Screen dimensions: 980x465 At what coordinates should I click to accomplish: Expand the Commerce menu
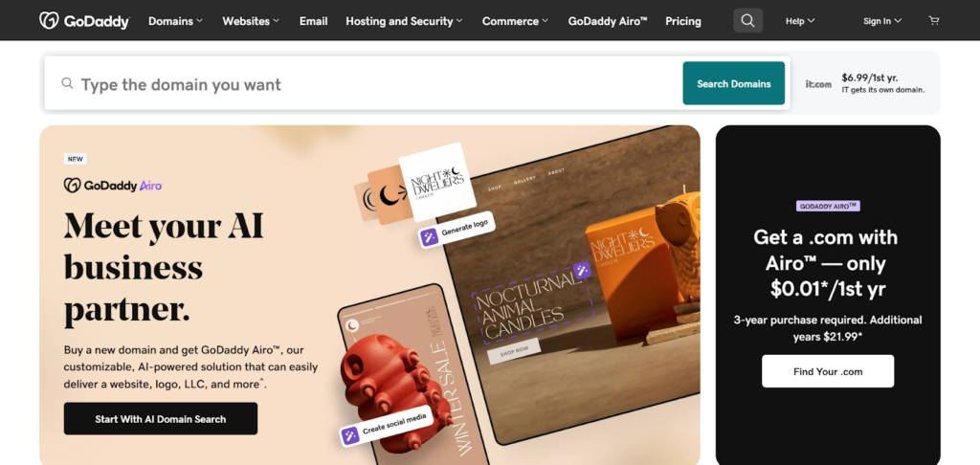pyautogui.click(x=515, y=21)
